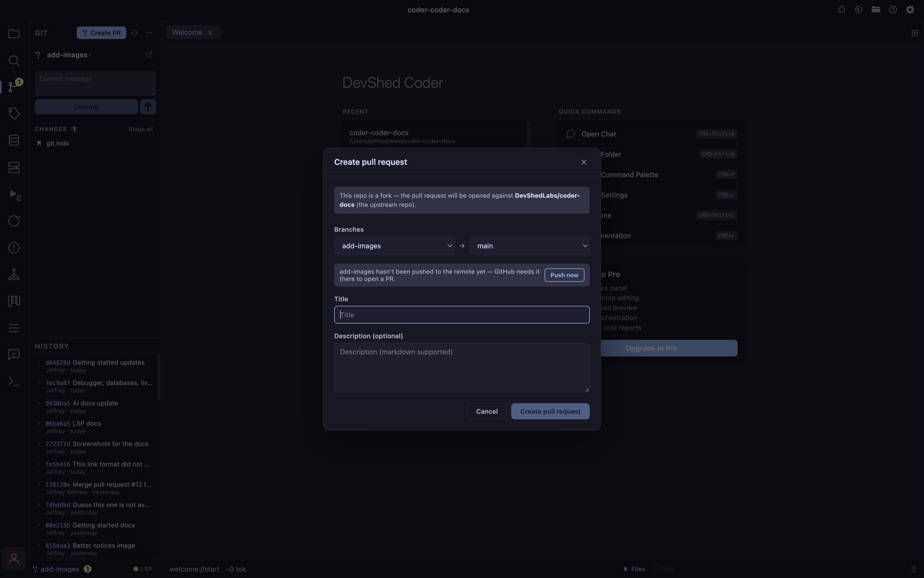The width and height of the screenshot is (924, 578).
Task: Click the Commit message field
Action: pyautogui.click(x=95, y=83)
